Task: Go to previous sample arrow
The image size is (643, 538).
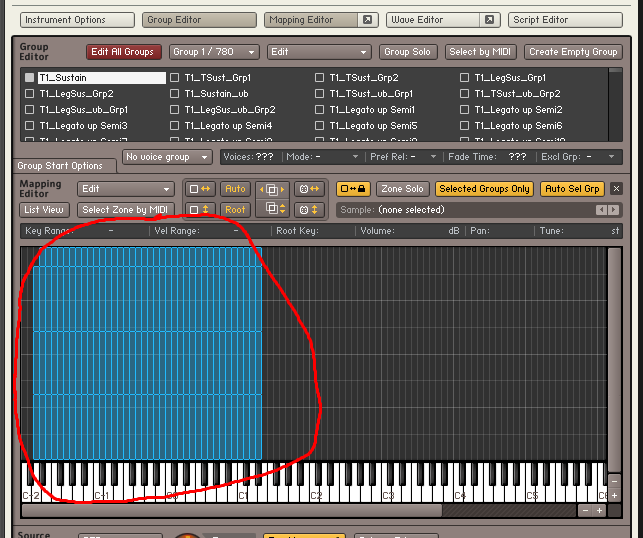Action: 601,210
